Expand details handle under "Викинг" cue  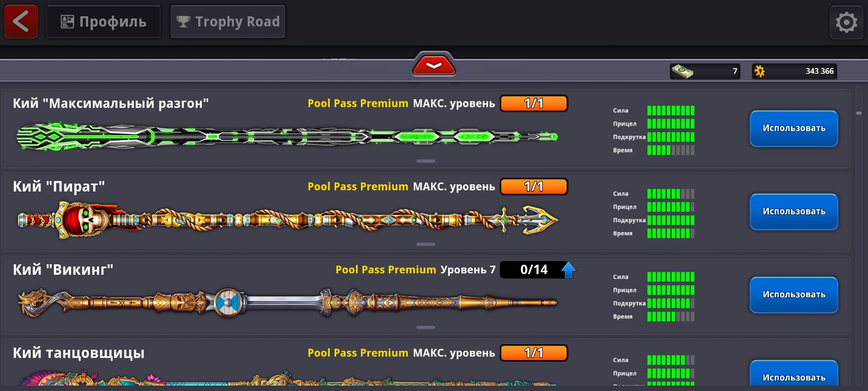pyautogui.click(x=426, y=328)
